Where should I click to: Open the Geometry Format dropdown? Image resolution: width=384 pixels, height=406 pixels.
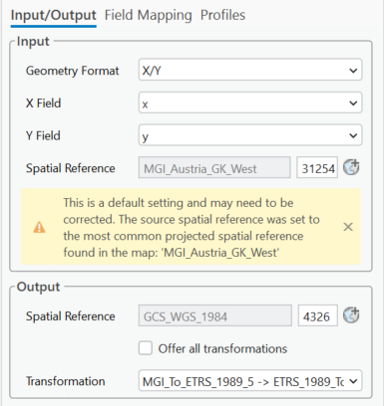pos(250,70)
